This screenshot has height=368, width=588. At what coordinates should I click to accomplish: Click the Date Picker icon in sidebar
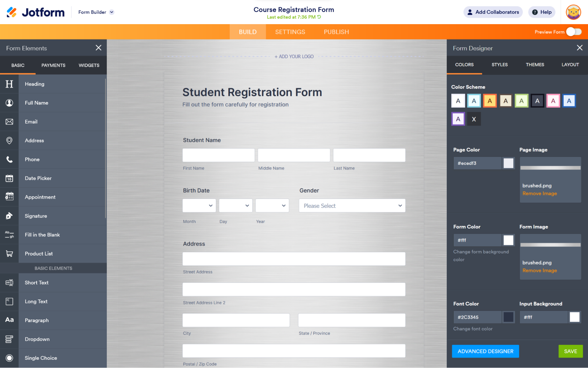coord(9,178)
